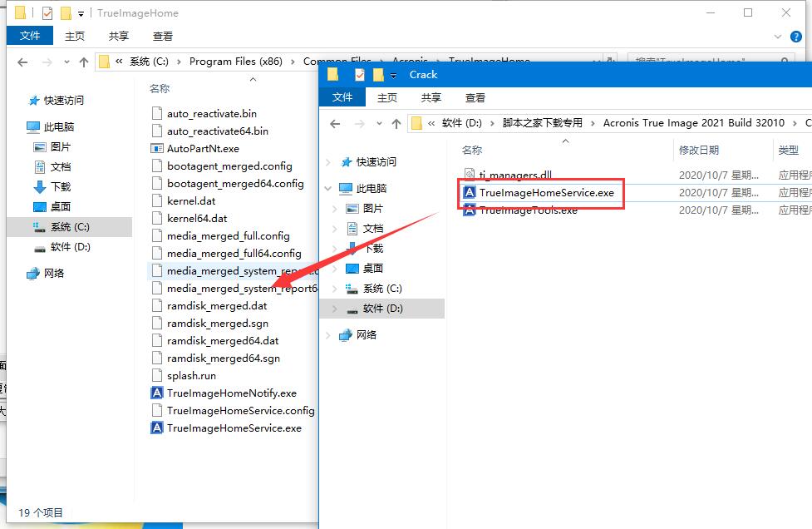Expand 图片 node in Crack sidebar

pyautogui.click(x=335, y=208)
